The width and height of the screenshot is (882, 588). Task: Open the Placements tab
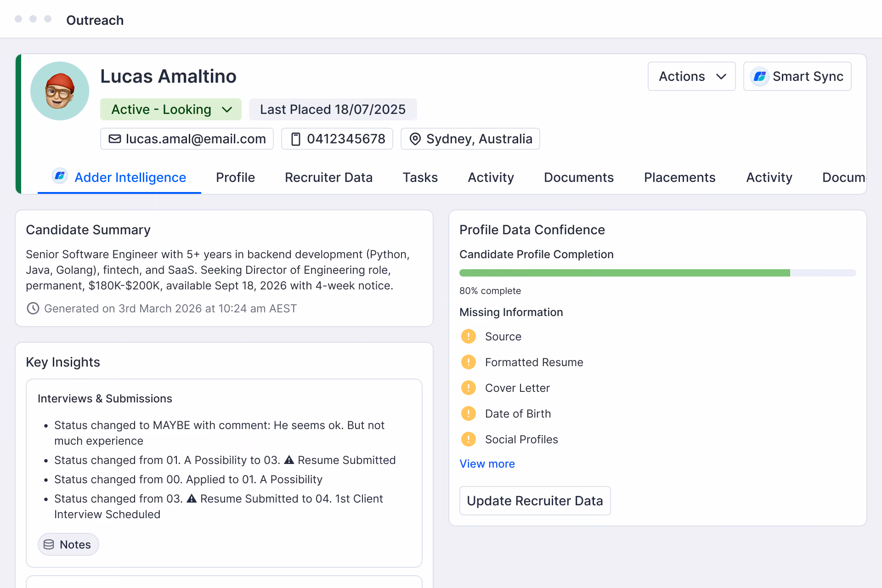click(x=679, y=177)
